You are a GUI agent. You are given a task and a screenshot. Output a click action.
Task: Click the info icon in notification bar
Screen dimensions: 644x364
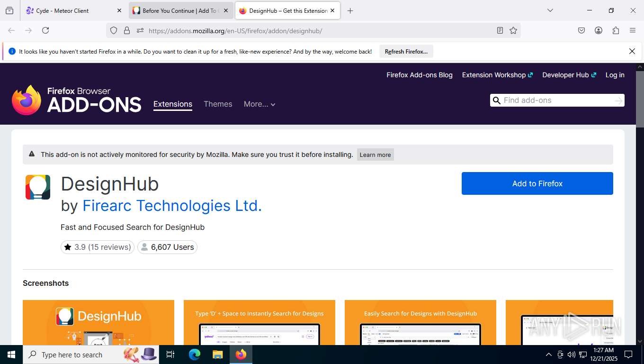(x=12, y=51)
